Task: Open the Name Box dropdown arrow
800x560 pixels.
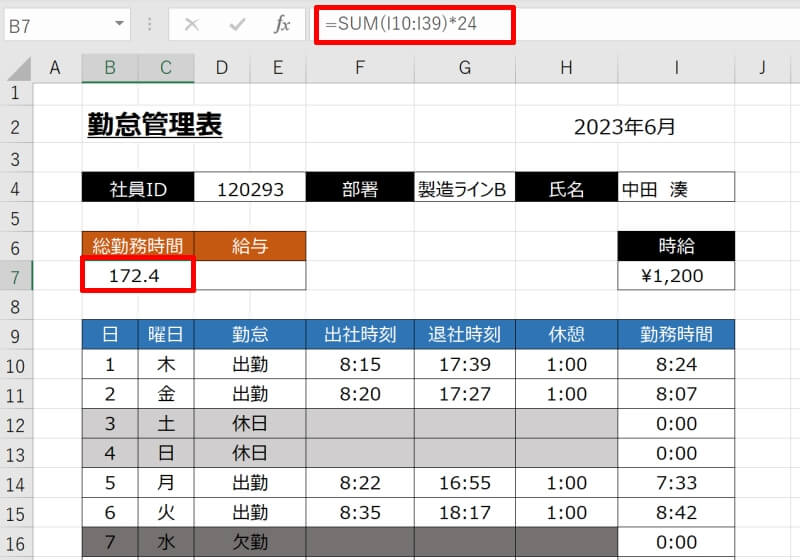Action: [119, 24]
